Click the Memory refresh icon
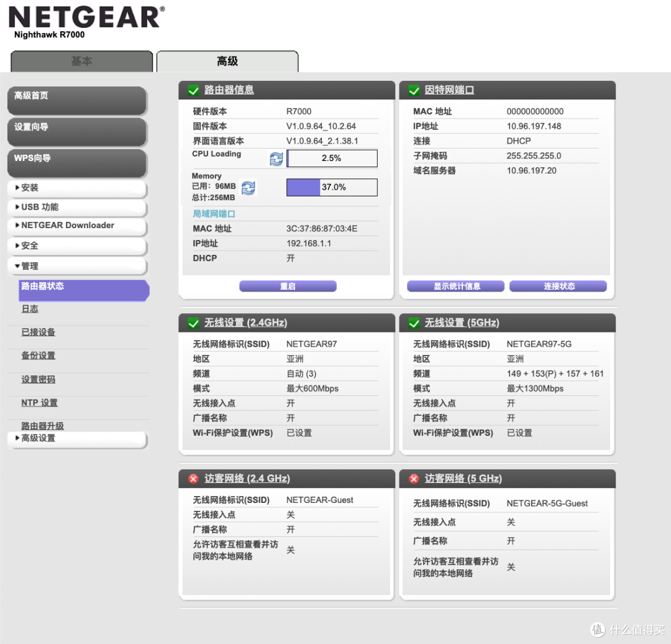Screen dimensions: 671x644 pyautogui.click(x=248, y=188)
